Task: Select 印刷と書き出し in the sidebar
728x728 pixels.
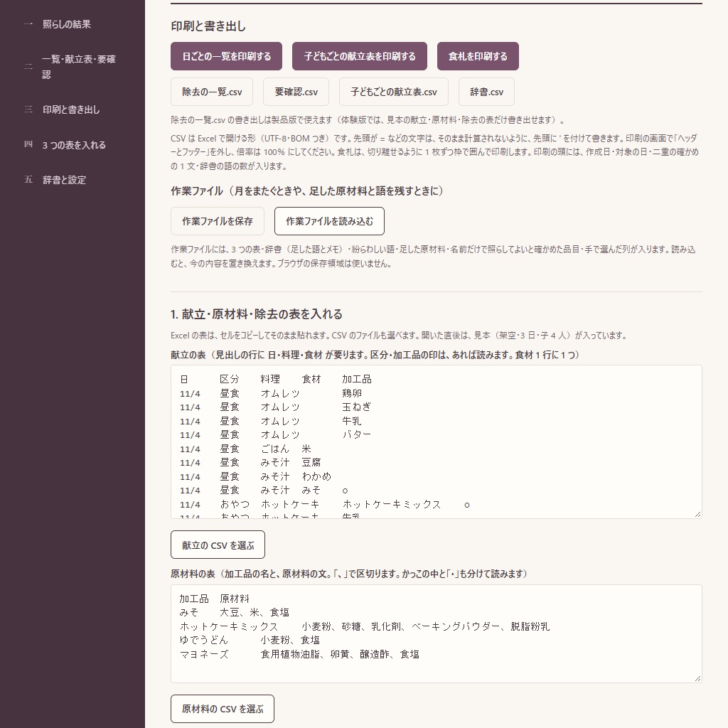Action: [71, 109]
